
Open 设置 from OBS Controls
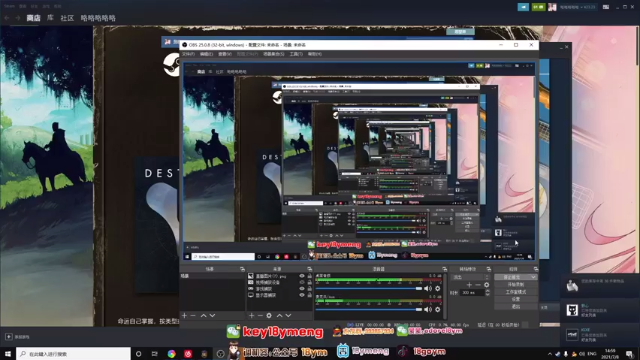tap(516, 299)
